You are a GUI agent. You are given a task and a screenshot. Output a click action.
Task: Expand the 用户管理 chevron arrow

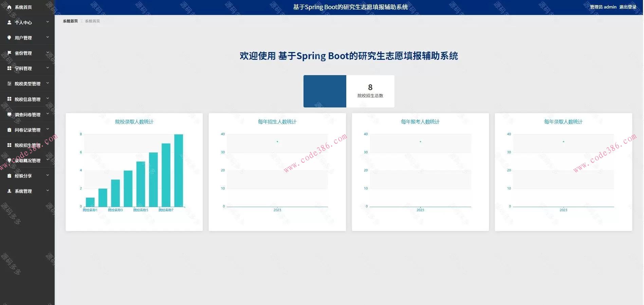coord(48,37)
